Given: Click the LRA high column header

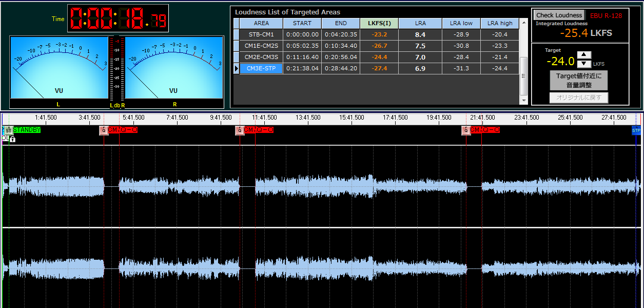Looking at the screenshot, I should tap(500, 23).
